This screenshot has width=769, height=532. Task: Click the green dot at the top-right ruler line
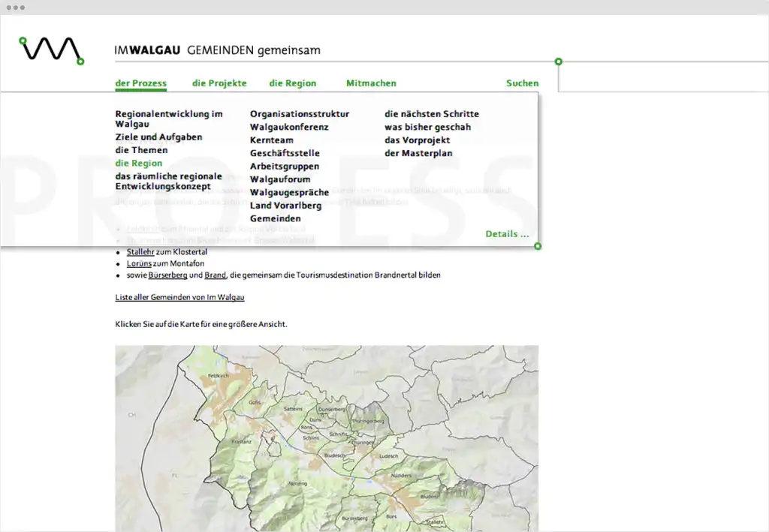tap(558, 62)
